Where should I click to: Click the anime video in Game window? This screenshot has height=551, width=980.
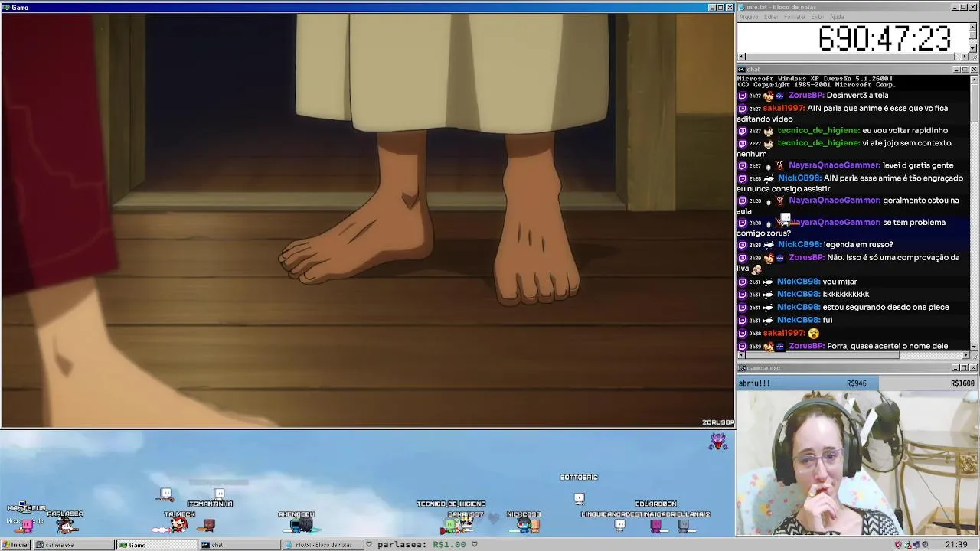[x=367, y=220]
